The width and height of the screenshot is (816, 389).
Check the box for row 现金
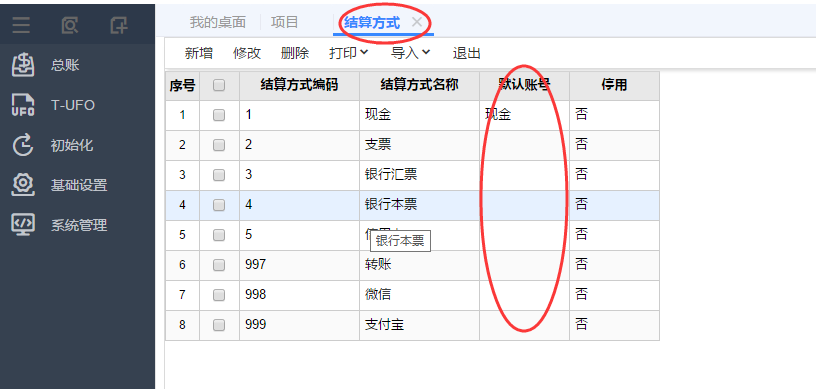coord(219,115)
